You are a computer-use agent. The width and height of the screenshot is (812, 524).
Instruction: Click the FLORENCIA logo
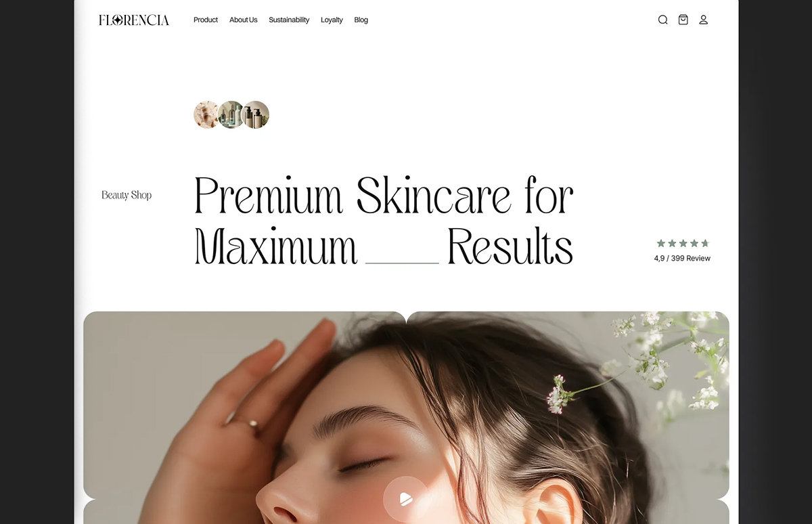click(134, 20)
